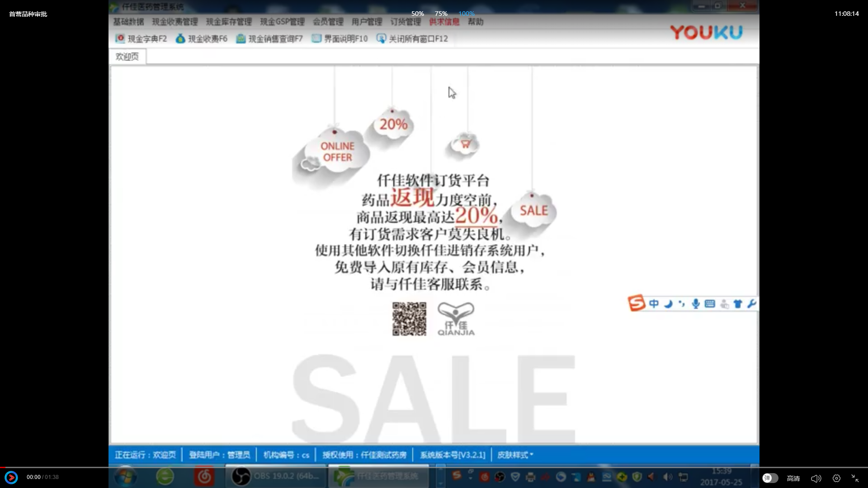Toggle the danmaku (弹) switch

[770, 478]
